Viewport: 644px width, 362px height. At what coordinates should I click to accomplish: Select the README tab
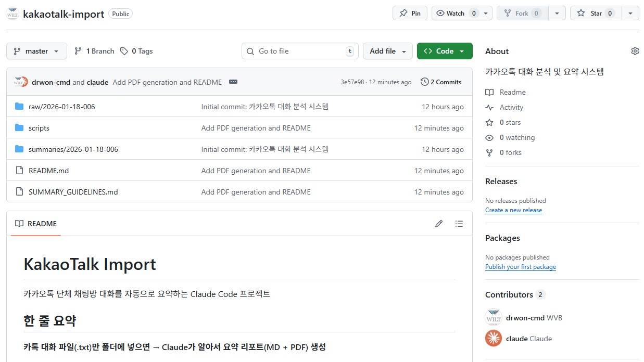(x=36, y=224)
